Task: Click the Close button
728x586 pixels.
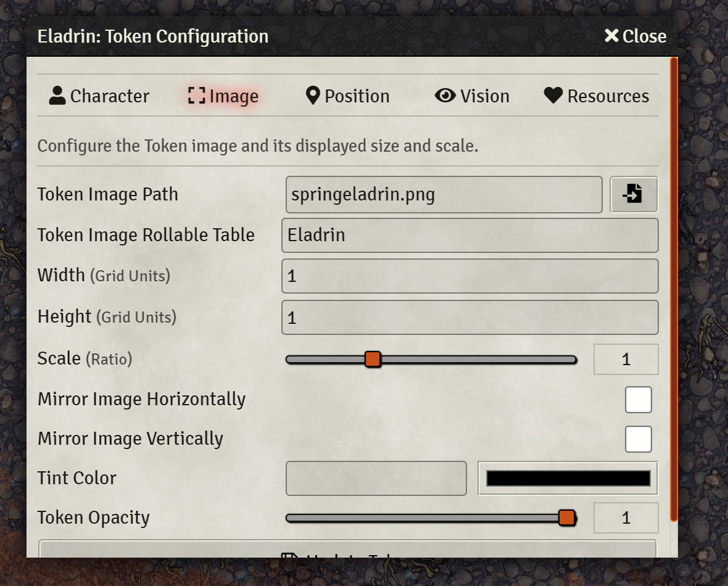Action: [635, 36]
